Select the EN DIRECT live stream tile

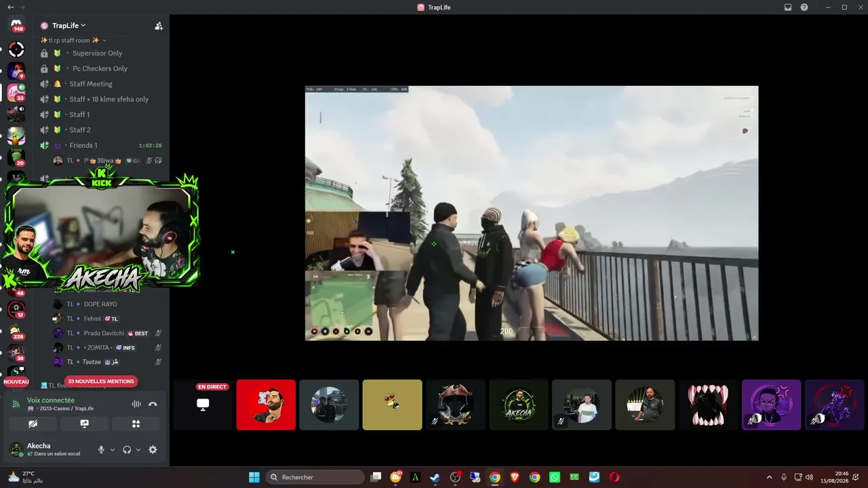pyautogui.click(x=203, y=405)
